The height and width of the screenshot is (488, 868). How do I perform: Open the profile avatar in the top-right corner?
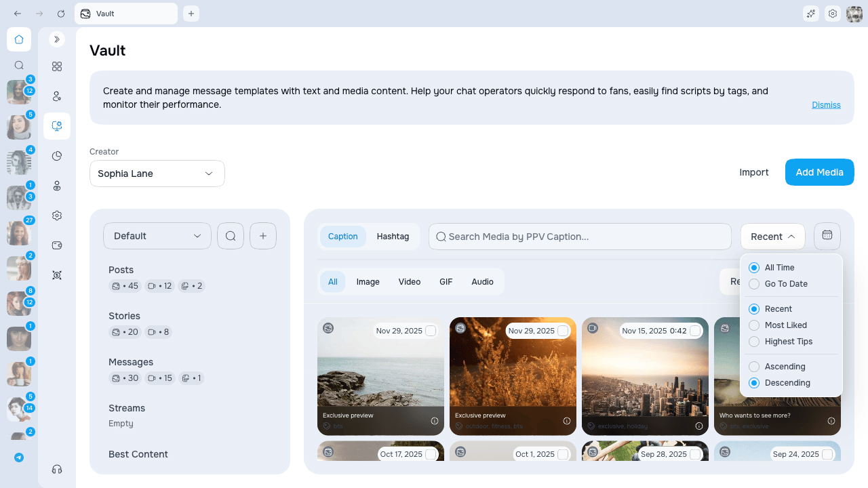(x=854, y=14)
